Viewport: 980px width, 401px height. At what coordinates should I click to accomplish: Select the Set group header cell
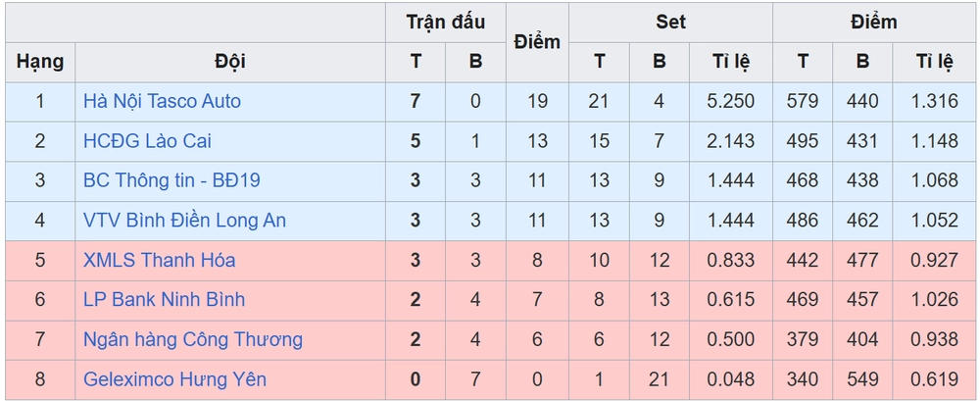click(671, 22)
